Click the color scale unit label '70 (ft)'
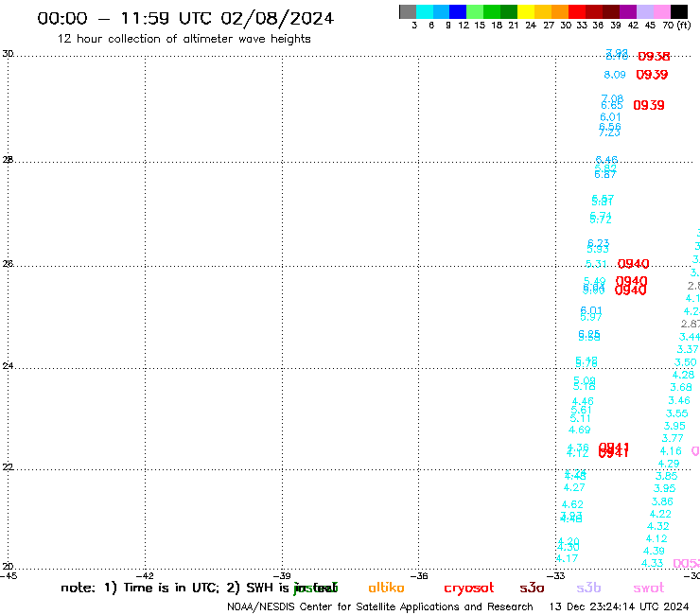 tap(676, 25)
